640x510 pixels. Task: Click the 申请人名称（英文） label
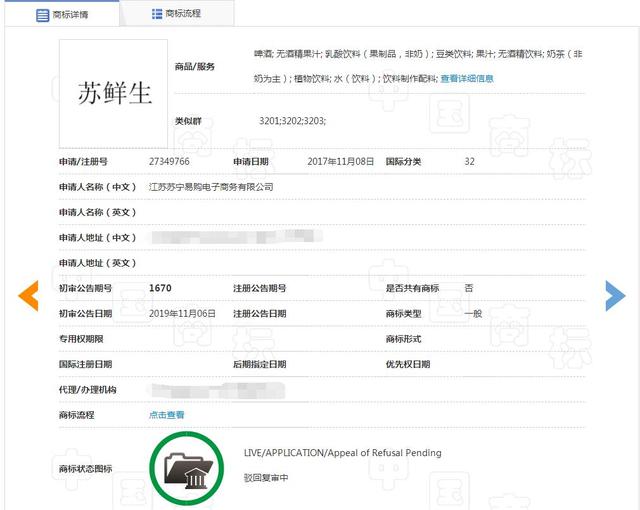coord(98,212)
